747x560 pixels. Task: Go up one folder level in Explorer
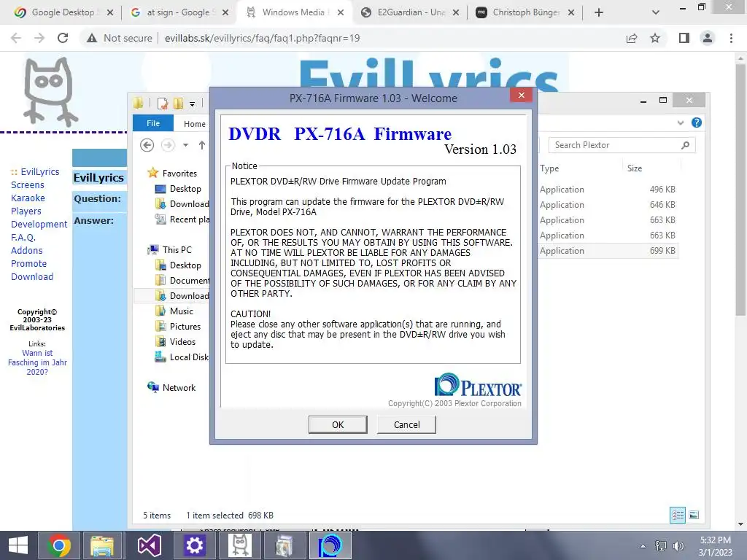tap(202, 145)
